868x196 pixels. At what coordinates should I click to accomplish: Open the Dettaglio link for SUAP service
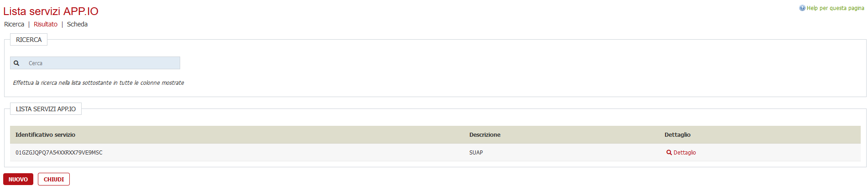tap(685, 153)
